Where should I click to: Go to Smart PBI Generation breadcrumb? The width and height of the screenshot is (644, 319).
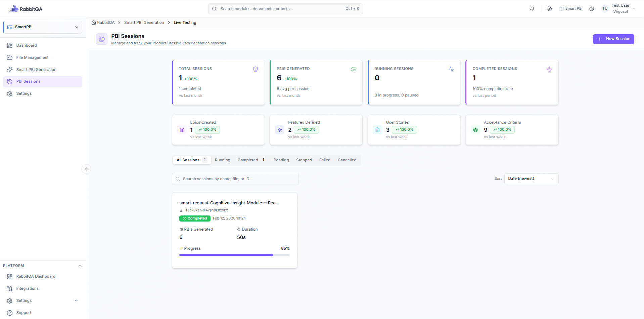144,23
